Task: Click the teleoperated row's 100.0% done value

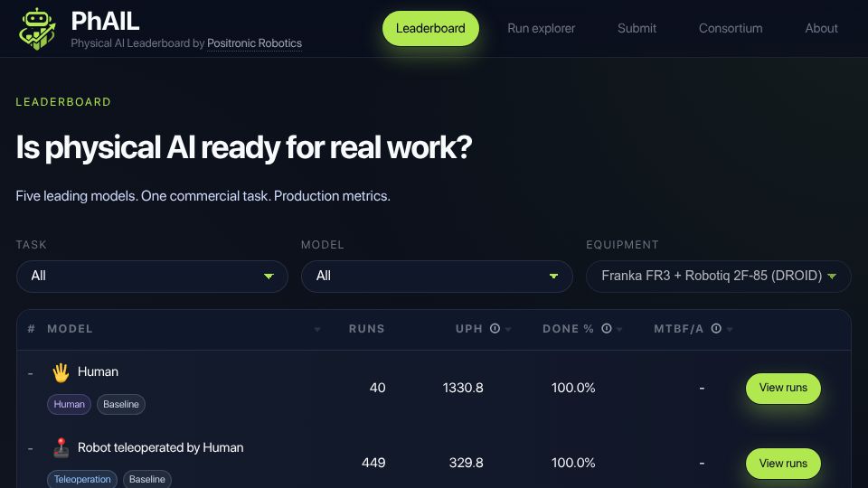Action: (573, 463)
